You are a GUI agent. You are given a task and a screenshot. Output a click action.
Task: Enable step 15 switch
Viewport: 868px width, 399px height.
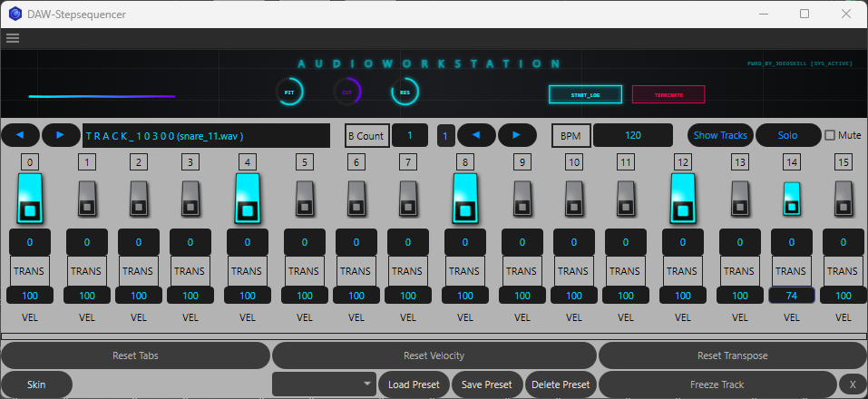coord(844,198)
